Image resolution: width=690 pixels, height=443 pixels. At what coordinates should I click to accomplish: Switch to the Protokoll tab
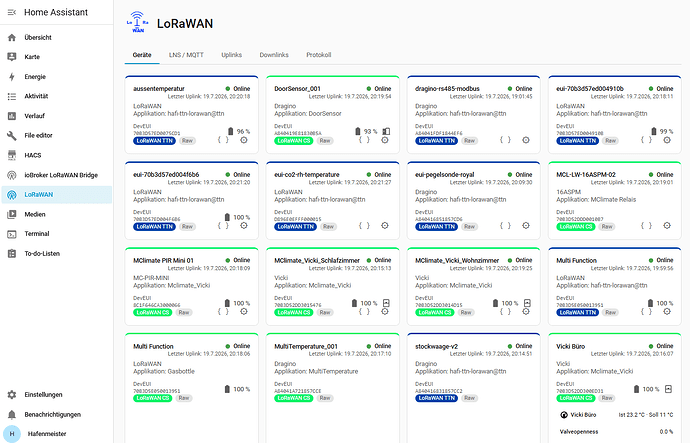319,55
